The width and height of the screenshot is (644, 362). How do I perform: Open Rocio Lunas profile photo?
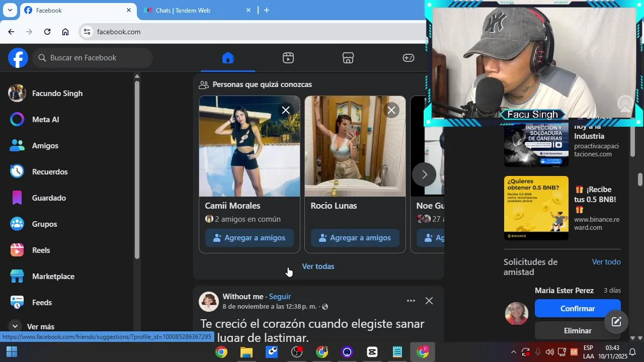tap(355, 146)
